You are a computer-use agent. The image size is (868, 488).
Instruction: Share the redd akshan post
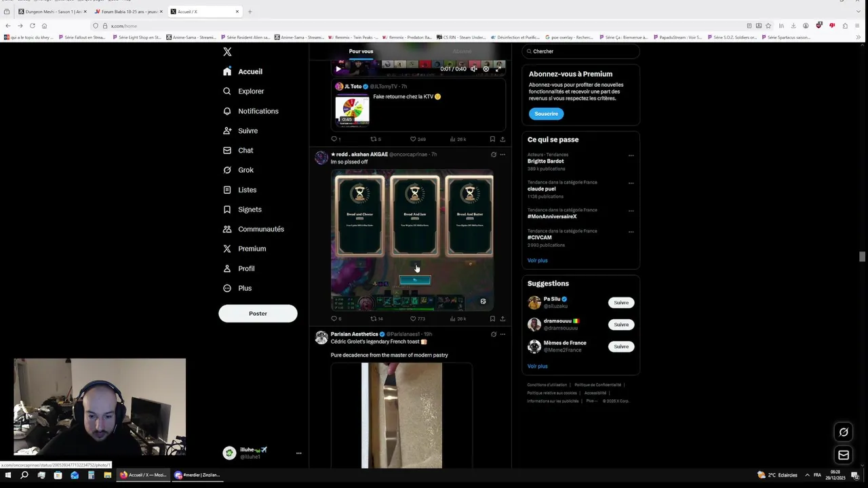pyautogui.click(x=502, y=319)
